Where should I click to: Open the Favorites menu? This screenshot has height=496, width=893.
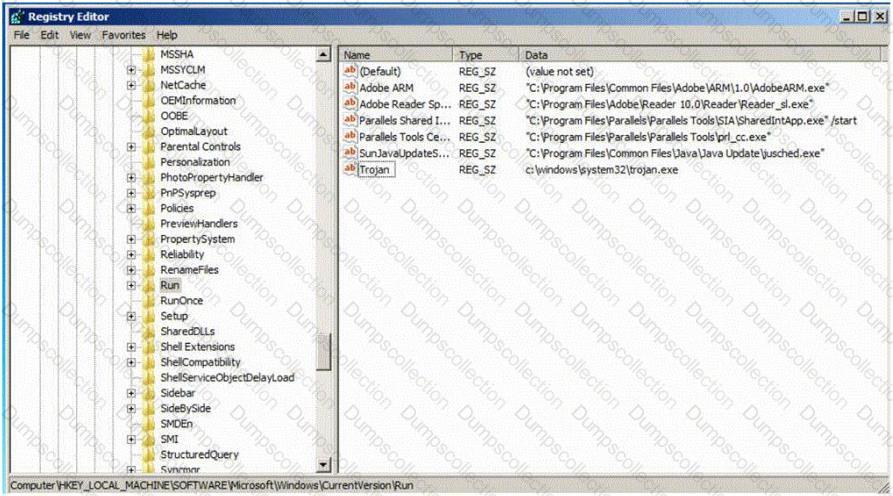coord(123,35)
